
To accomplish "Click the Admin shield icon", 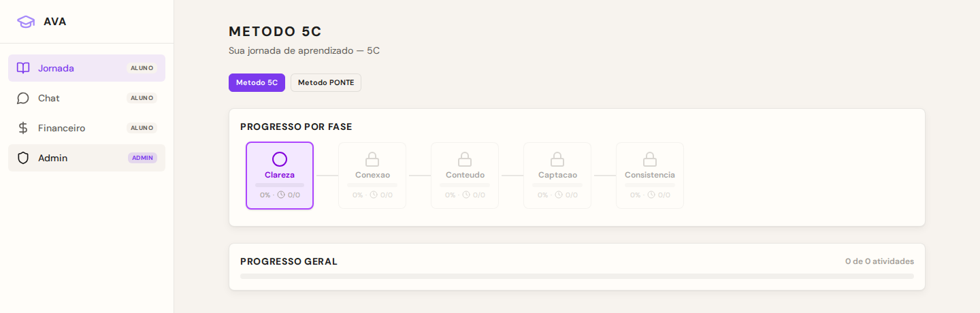I will 23,158.
